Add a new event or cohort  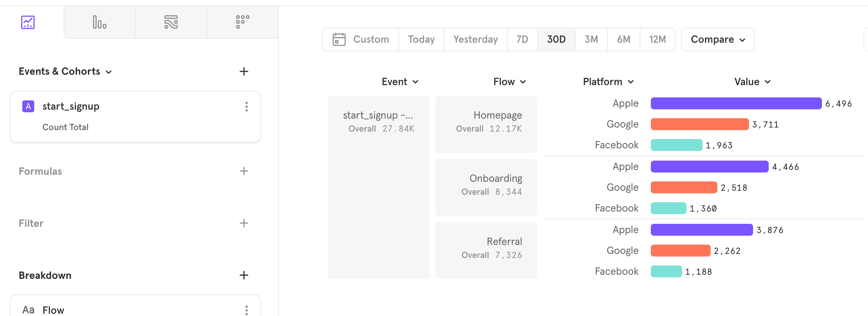244,71
